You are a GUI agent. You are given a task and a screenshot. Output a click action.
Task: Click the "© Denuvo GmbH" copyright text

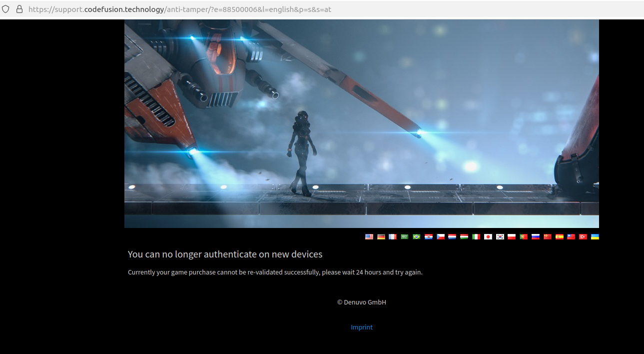(x=362, y=302)
